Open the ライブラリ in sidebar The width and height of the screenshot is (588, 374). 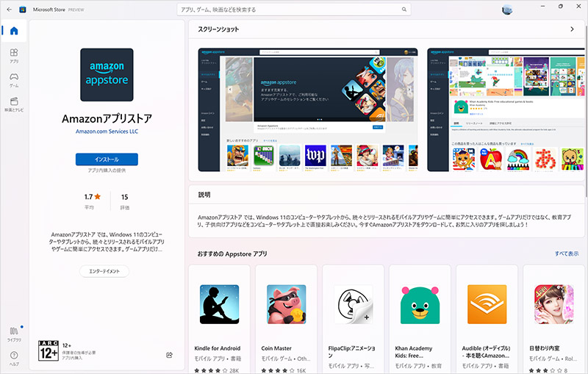(14, 334)
